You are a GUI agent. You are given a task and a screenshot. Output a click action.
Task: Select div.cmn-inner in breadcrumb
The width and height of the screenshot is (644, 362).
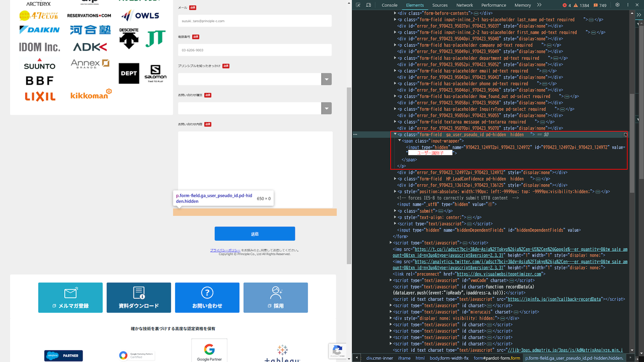(x=380, y=358)
